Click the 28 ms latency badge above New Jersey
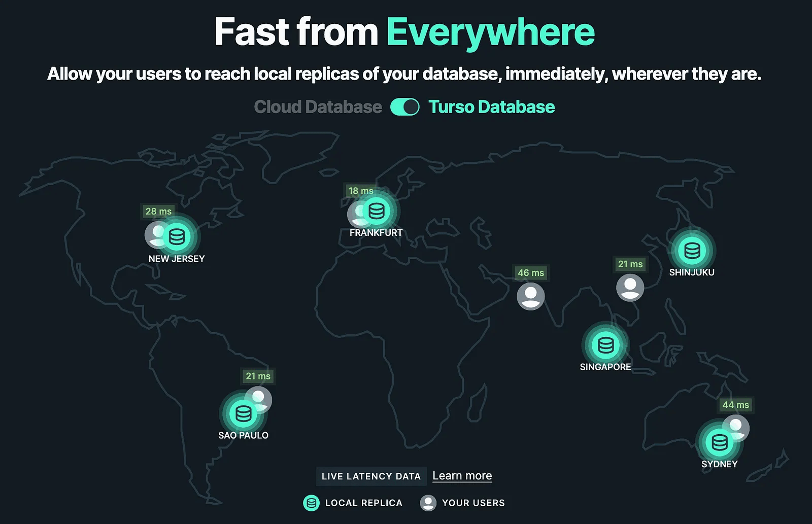 click(x=158, y=212)
